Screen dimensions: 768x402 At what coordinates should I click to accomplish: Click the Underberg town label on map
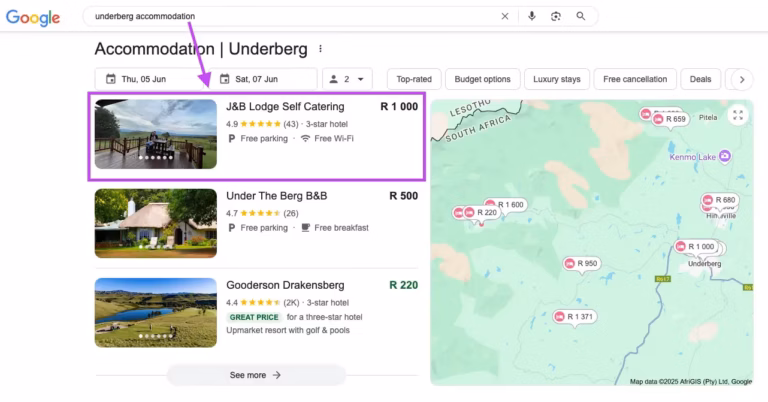point(704,264)
